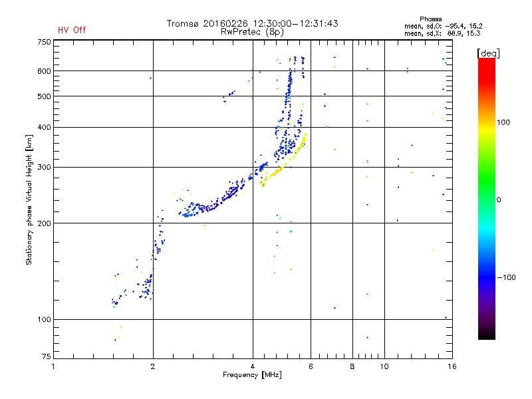The width and height of the screenshot is (532, 399).
Task: Click colorbar tick label '100'
Action: pyautogui.click(x=503, y=122)
